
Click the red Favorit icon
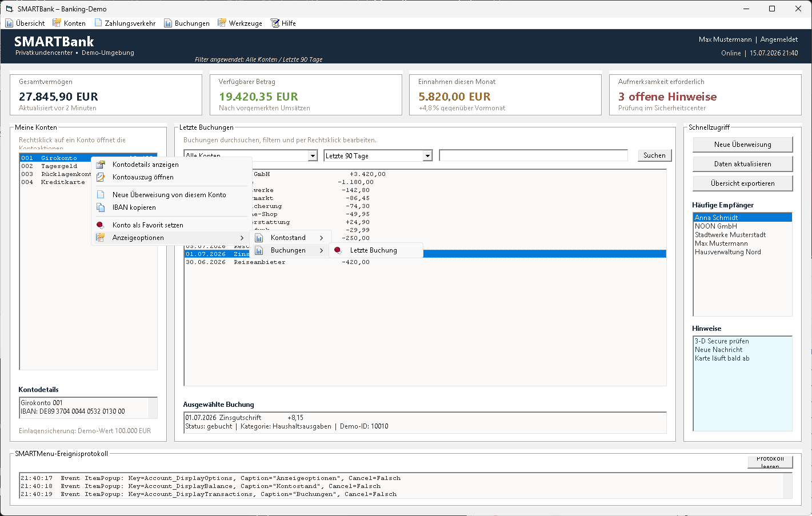tap(101, 225)
